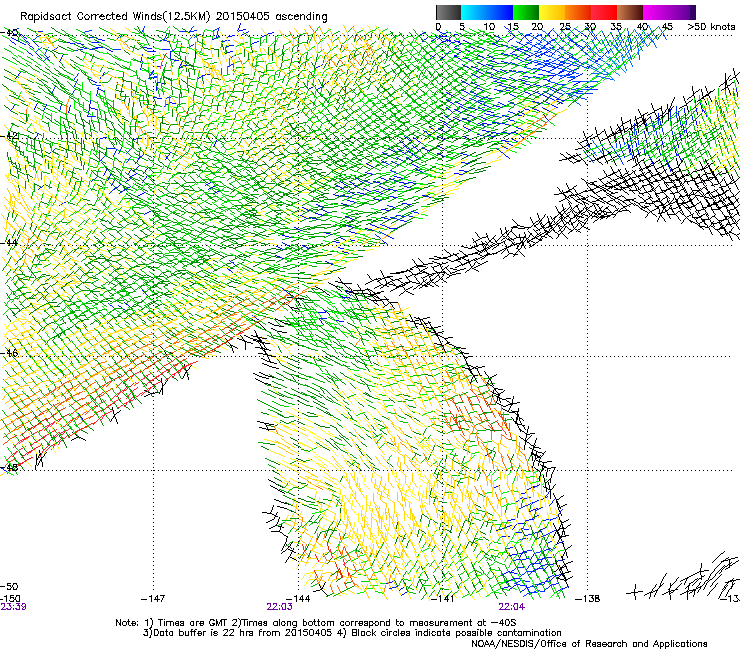Screen dimensions: 740x650
Task: Click the '-144' longitude axis label
Action: point(298,599)
